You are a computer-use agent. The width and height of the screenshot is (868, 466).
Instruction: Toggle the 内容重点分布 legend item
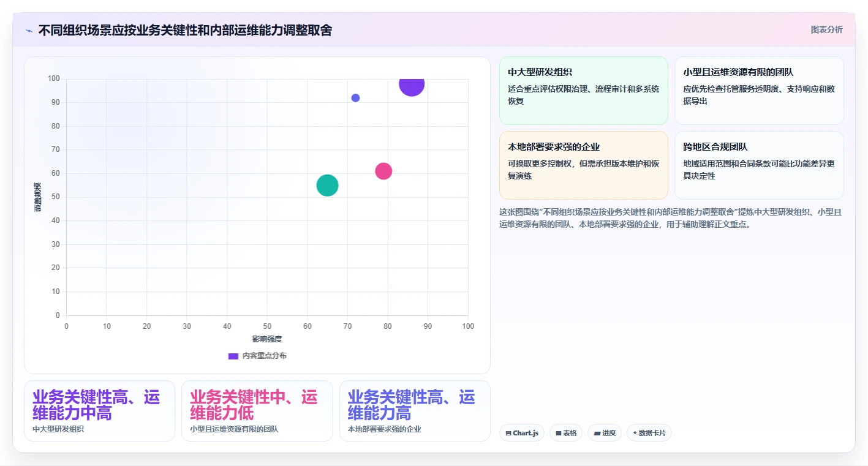pyautogui.click(x=257, y=356)
